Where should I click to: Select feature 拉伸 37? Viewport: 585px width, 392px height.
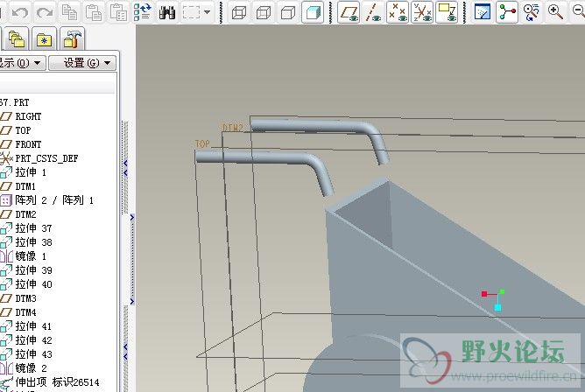pos(33,228)
